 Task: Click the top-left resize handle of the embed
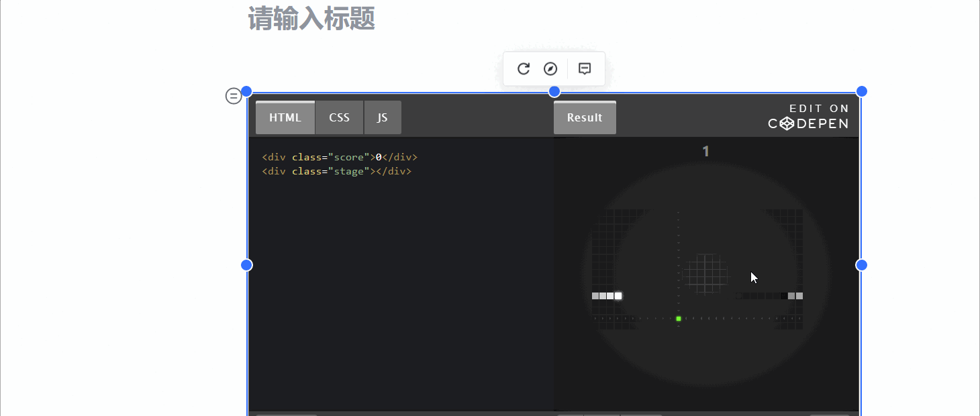[246, 91]
